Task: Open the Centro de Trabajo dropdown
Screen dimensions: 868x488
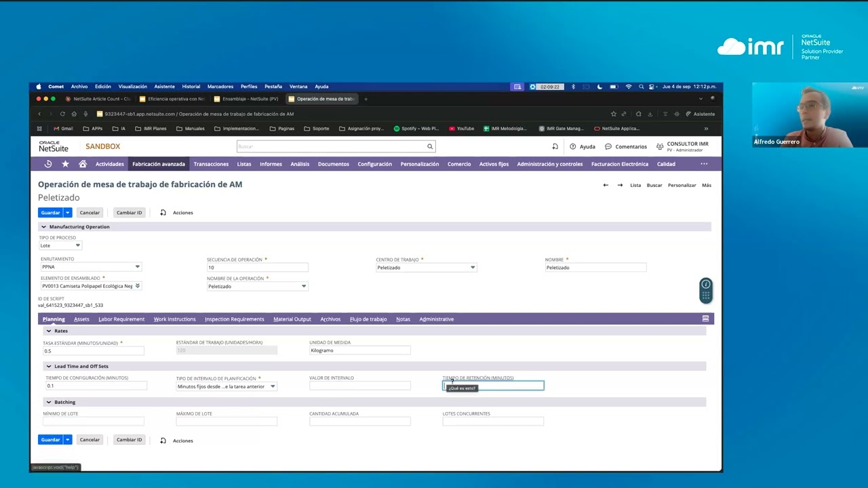Action: point(473,268)
